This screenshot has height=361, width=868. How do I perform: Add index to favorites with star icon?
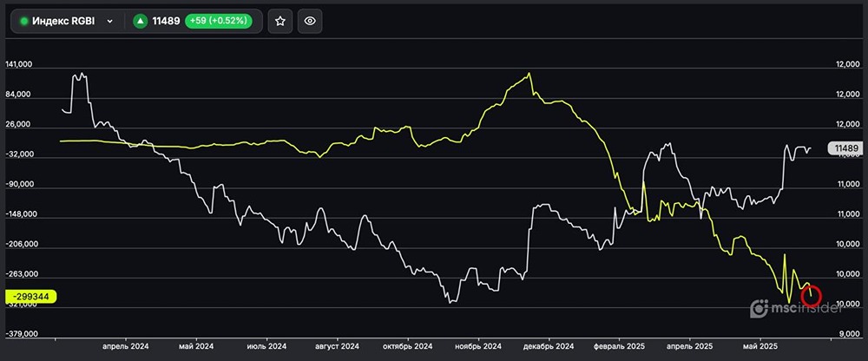point(279,22)
